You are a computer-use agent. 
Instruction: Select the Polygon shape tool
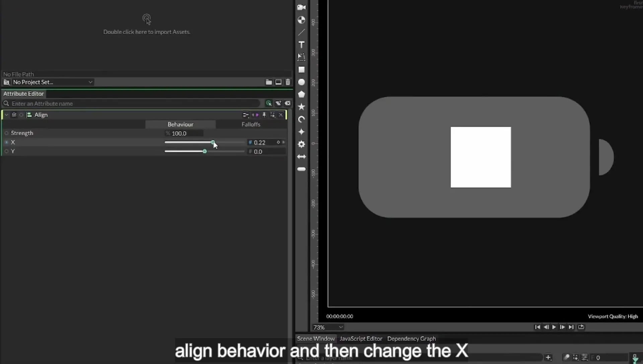pos(301,94)
